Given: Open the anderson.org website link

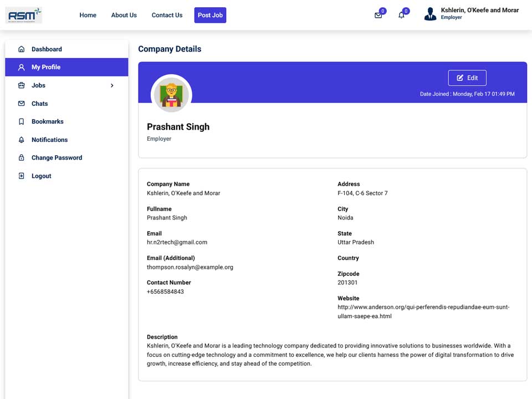Looking at the screenshot, I should point(423,311).
